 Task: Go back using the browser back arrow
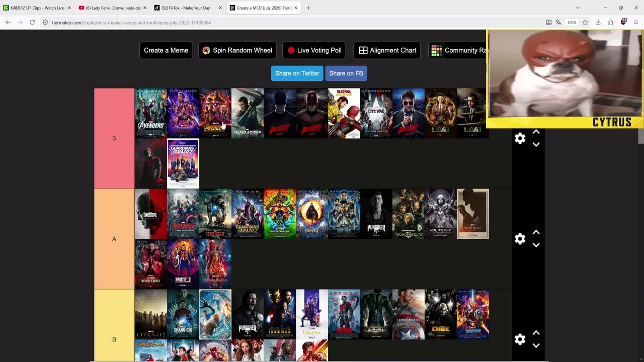8,22
